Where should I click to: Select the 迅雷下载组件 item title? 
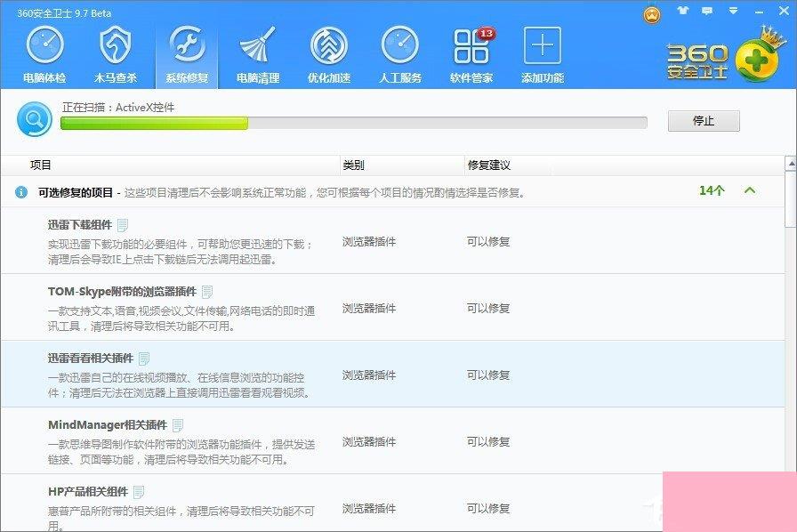pos(80,225)
